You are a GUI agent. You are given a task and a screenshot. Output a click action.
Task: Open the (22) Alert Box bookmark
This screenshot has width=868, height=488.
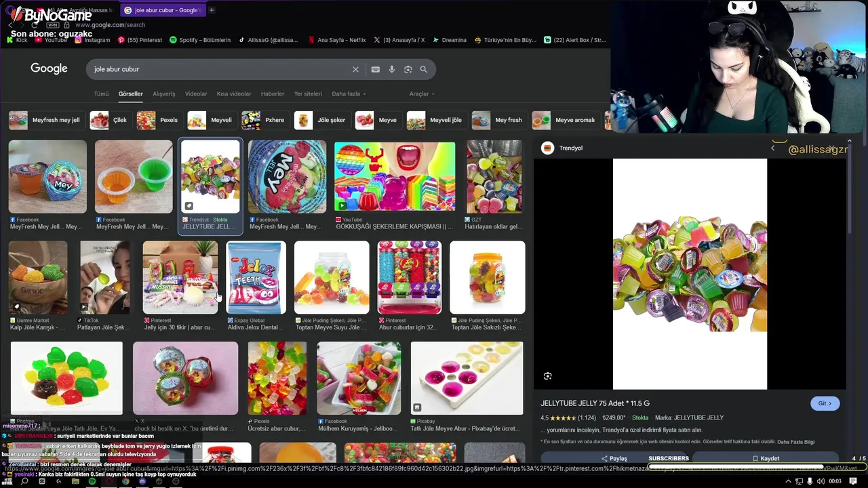pyautogui.click(x=575, y=40)
